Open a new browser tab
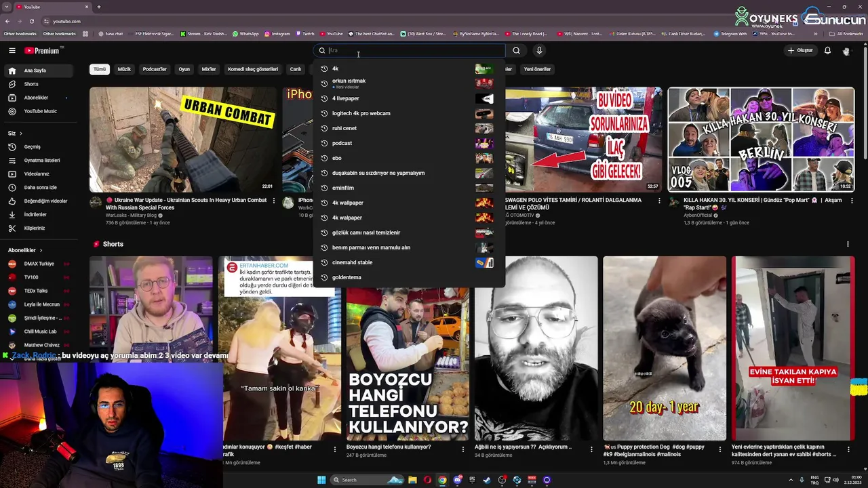 (99, 7)
